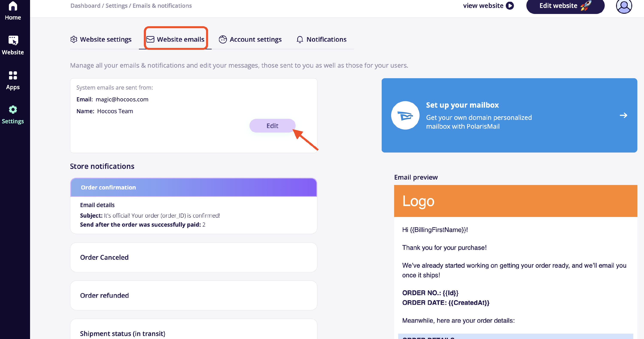
Task: Click the Edit website button
Action: (565, 6)
